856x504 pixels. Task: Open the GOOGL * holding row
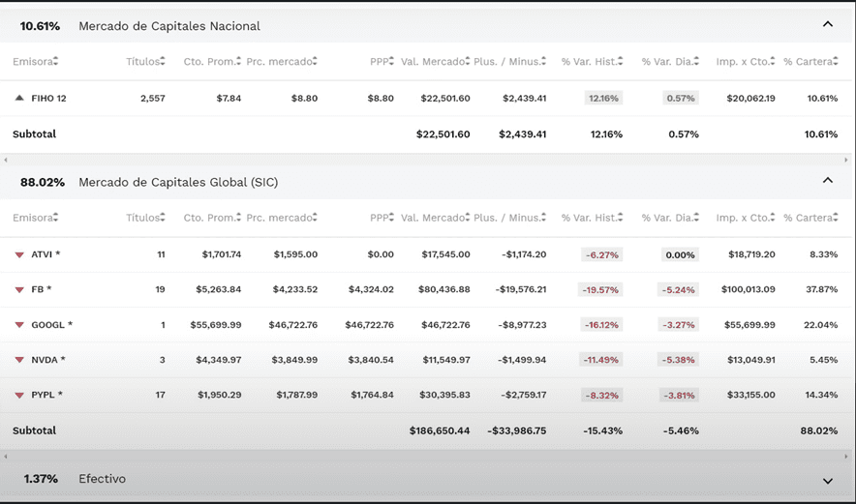(51, 325)
